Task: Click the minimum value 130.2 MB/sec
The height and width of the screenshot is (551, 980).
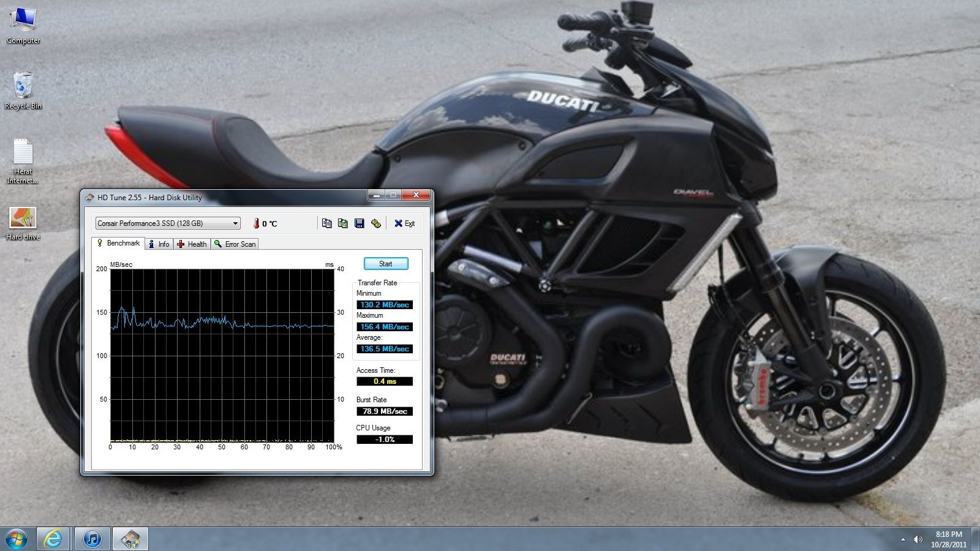Action: click(385, 305)
